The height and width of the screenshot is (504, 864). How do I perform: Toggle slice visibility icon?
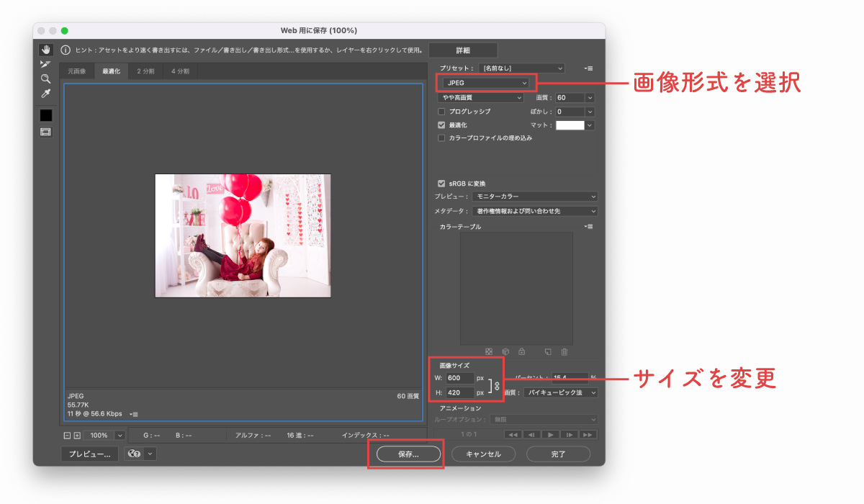(46, 132)
